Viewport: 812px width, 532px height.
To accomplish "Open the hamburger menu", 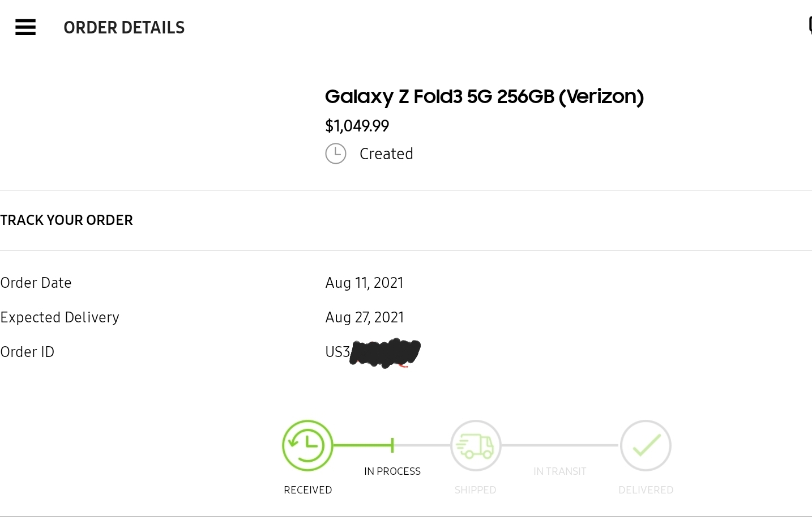I will 25,27.
